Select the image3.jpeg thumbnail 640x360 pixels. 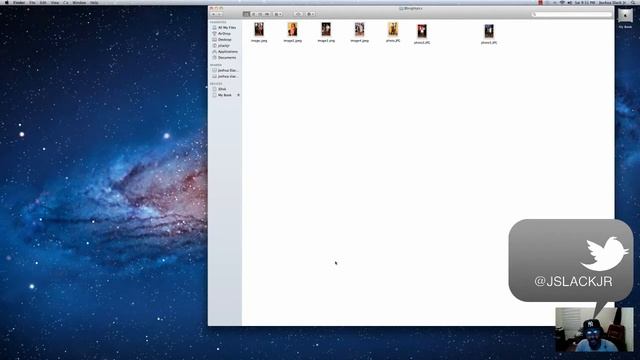pyautogui.click(x=326, y=29)
